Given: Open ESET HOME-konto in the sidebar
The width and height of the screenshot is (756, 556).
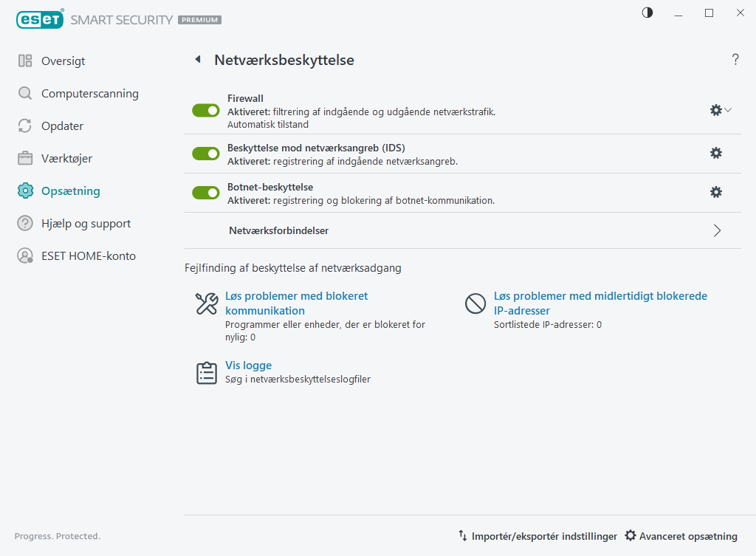Looking at the screenshot, I should [x=88, y=256].
